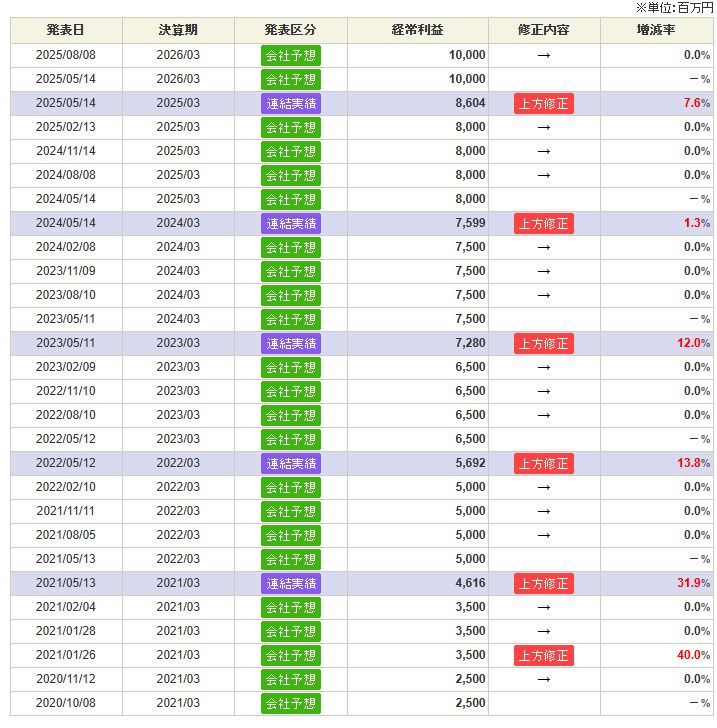This screenshot has height=728, width=717.
Task: Click the 修正内容 column header
Action: 544,30
